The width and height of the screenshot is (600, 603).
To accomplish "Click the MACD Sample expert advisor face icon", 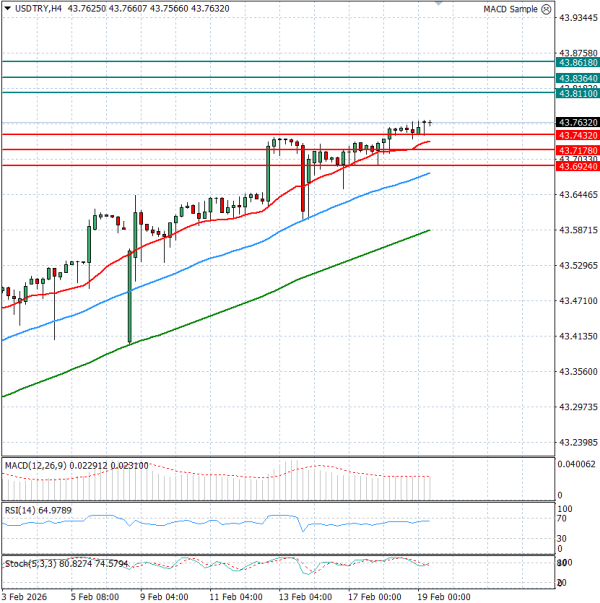I will click(545, 9).
